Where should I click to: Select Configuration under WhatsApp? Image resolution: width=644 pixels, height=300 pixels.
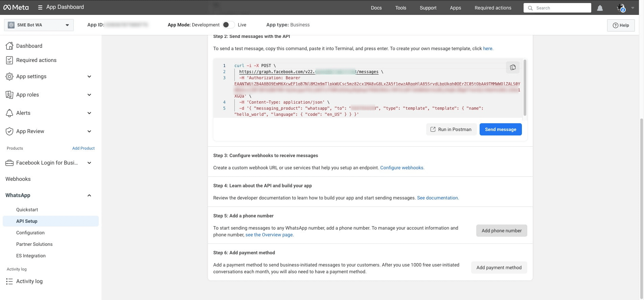(x=51, y=233)
